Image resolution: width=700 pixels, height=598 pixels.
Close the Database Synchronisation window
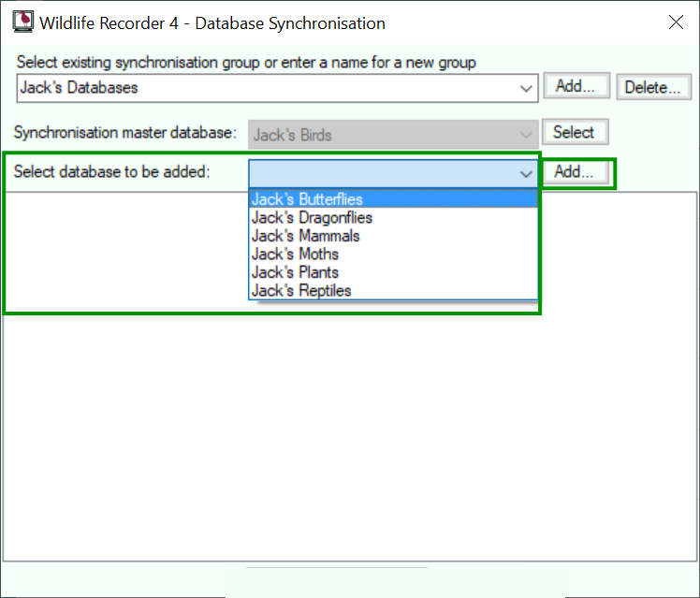pyautogui.click(x=676, y=22)
